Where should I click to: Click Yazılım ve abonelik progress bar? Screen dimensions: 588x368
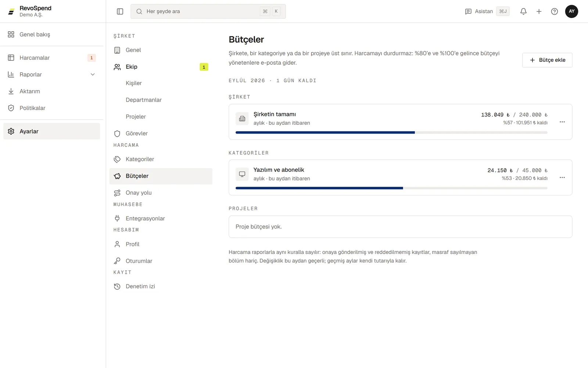tap(391, 188)
